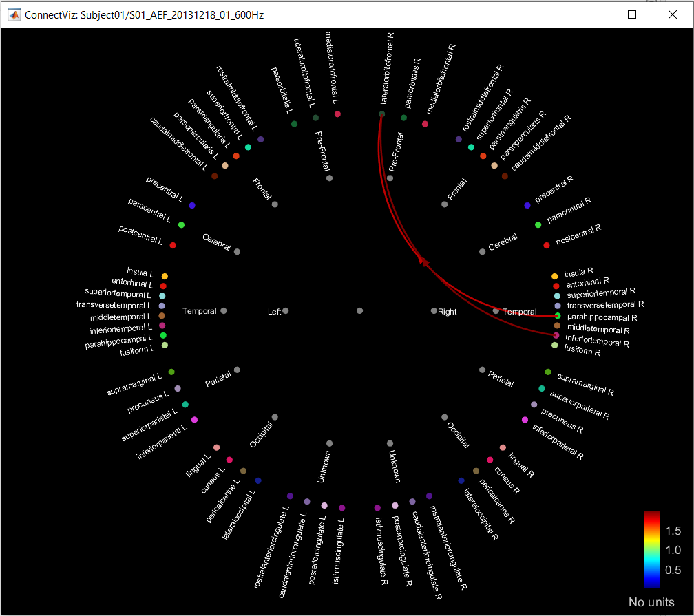The height and width of the screenshot is (616, 694).
Task: Expand the right Temporal lobe node
Action: click(496, 311)
